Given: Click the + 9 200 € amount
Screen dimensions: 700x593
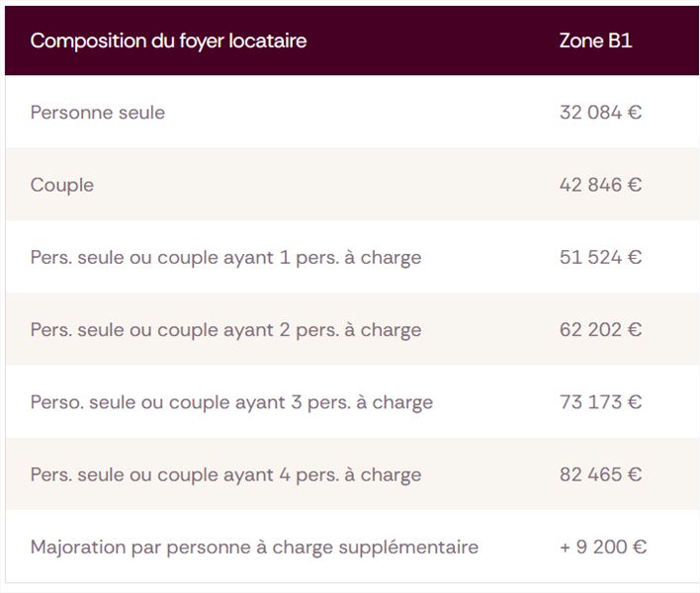Looking at the screenshot, I should tap(603, 547).
